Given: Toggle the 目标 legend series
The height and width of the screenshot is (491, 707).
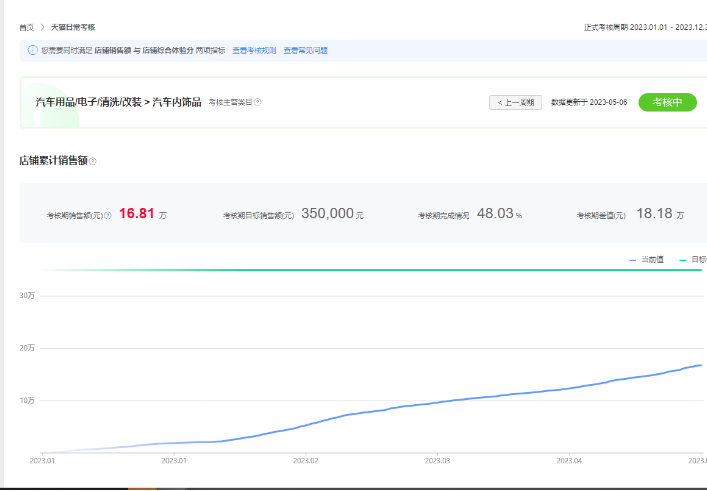Looking at the screenshot, I should pyautogui.click(x=693, y=260).
